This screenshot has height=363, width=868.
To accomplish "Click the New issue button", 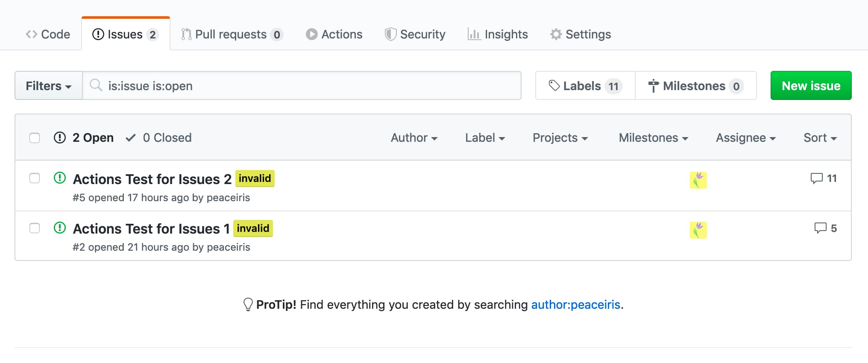I will (x=810, y=85).
